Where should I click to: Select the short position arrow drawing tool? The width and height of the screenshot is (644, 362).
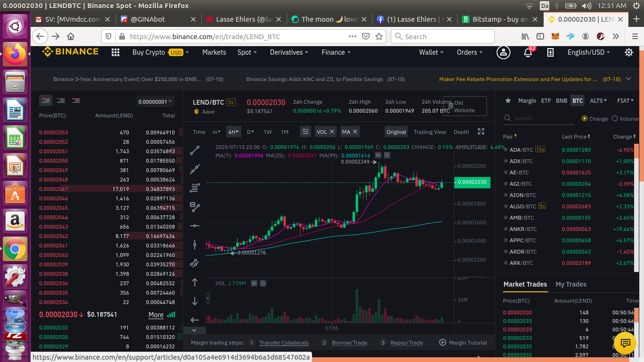(x=195, y=301)
